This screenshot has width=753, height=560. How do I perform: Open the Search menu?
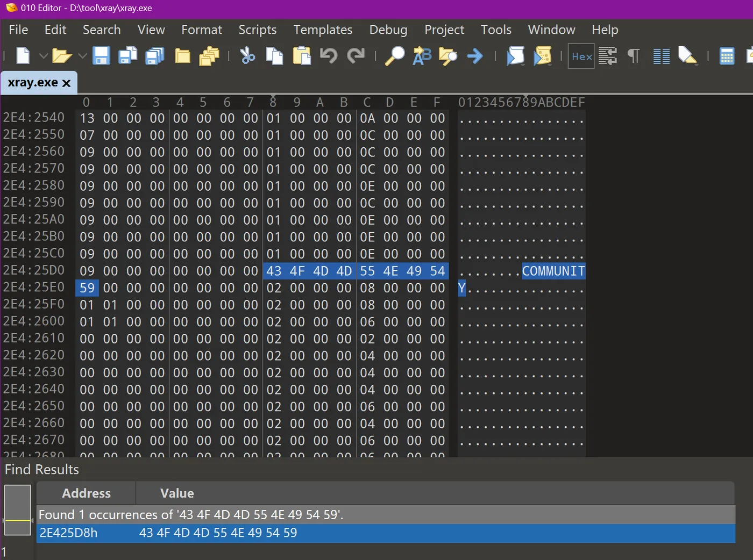tap(102, 30)
